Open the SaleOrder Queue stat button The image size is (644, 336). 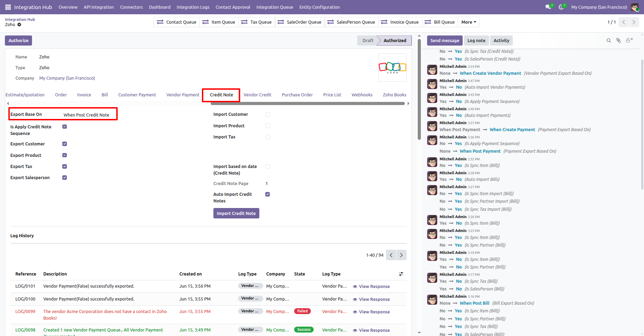(x=300, y=22)
